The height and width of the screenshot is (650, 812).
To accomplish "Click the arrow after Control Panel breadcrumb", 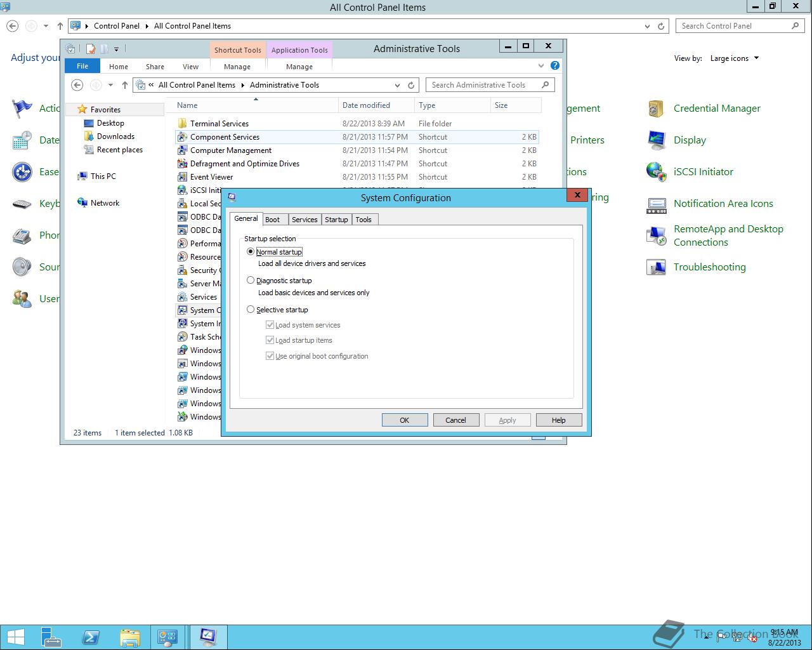I will 147,26.
